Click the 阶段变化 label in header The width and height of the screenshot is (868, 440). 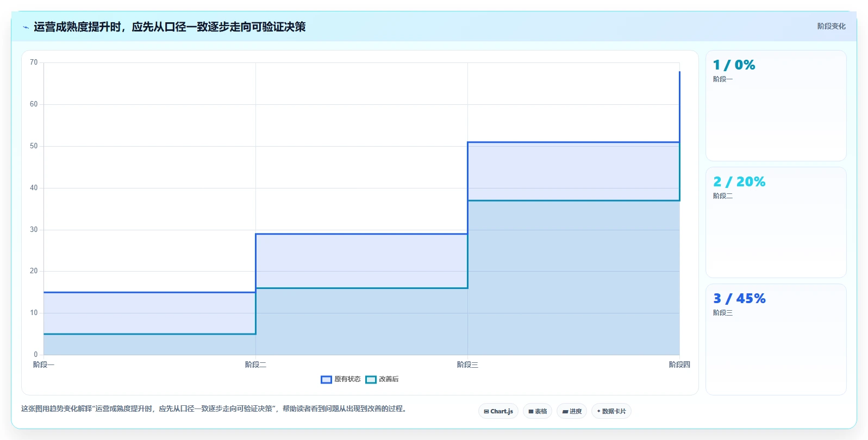[832, 26]
